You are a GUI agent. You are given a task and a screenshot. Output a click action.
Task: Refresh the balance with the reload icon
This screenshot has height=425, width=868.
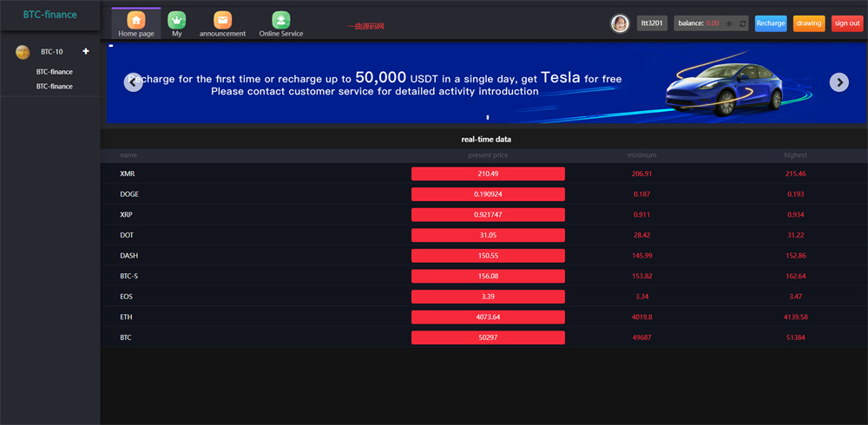click(743, 23)
